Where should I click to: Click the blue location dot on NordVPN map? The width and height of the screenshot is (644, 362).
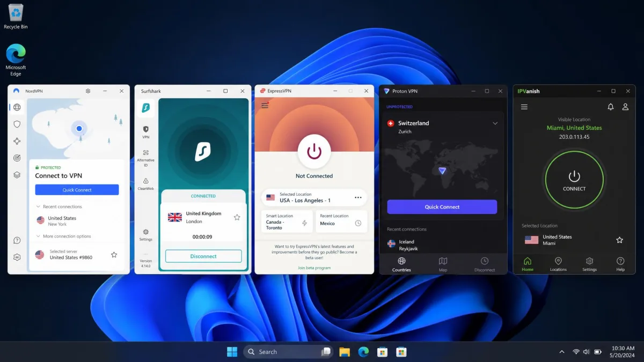click(x=79, y=128)
